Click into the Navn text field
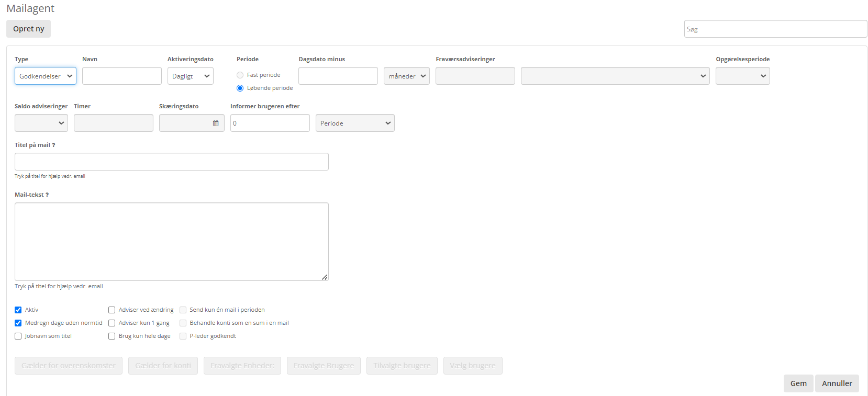868x396 pixels. pyautogui.click(x=122, y=76)
